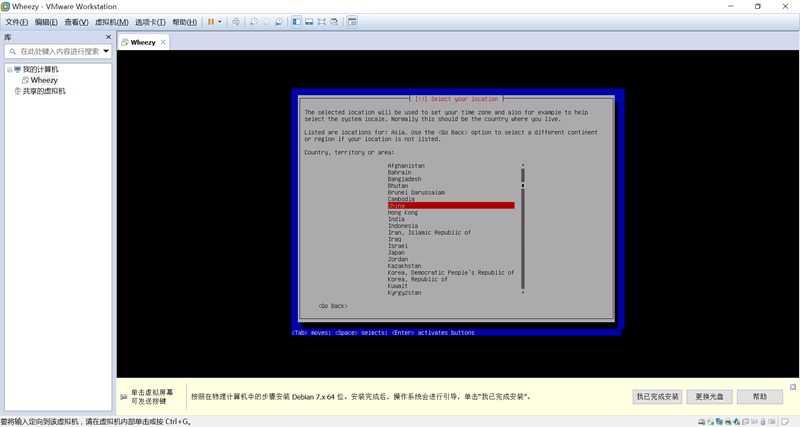Click the keyboard hint icon beside 单击虚拟屏幕
Image resolution: width=800 pixels, height=427 pixels.
click(123, 396)
